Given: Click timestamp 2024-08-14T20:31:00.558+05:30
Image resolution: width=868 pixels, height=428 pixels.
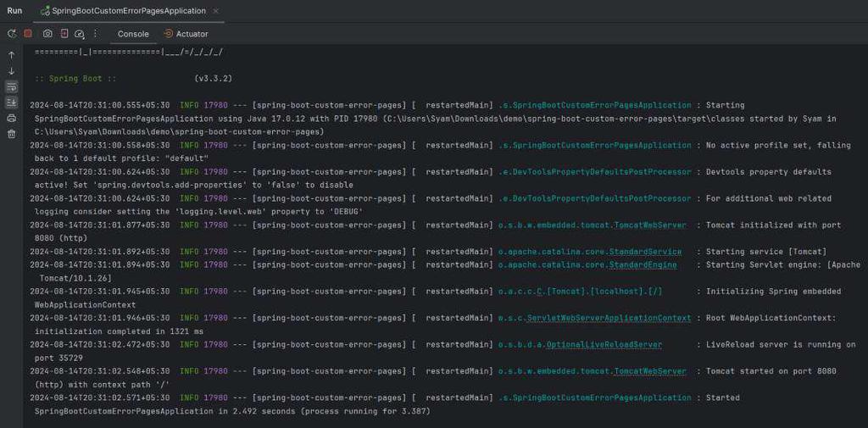Looking at the screenshot, I should tap(100, 146).
